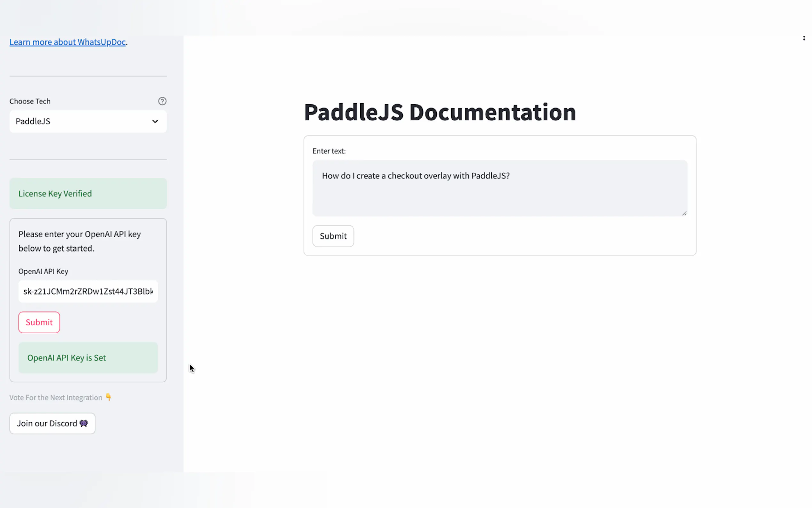Image resolution: width=812 pixels, height=508 pixels.
Task: Click the chevron arrow in tech dropdown
Action: click(x=155, y=121)
